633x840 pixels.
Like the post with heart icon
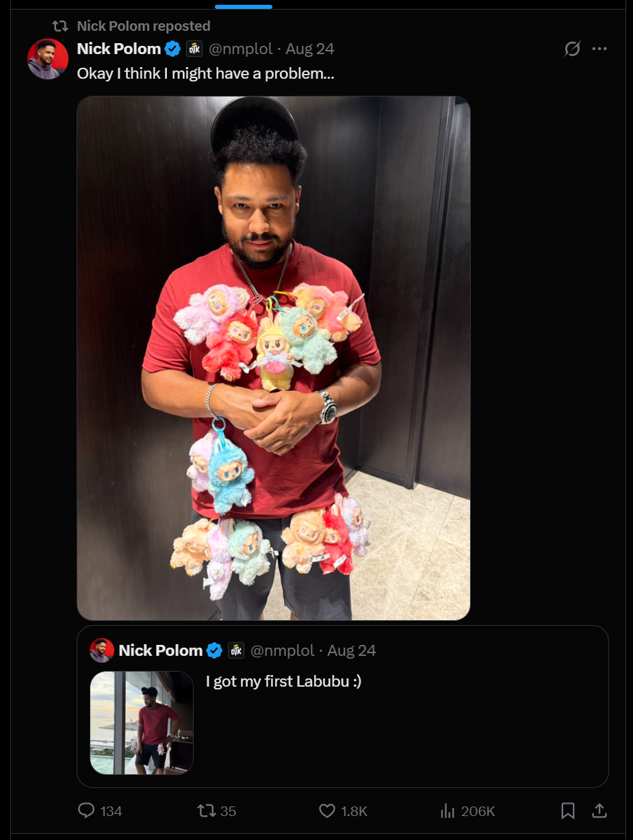[x=327, y=811]
